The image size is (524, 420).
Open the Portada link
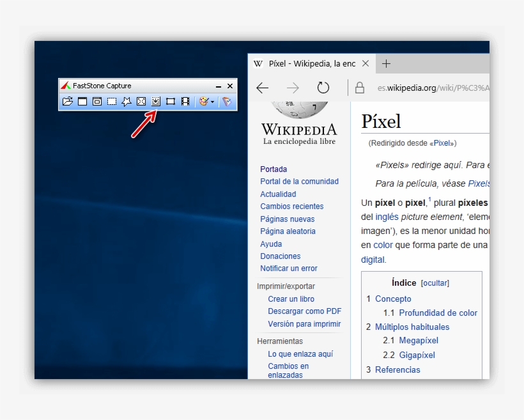(x=274, y=169)
